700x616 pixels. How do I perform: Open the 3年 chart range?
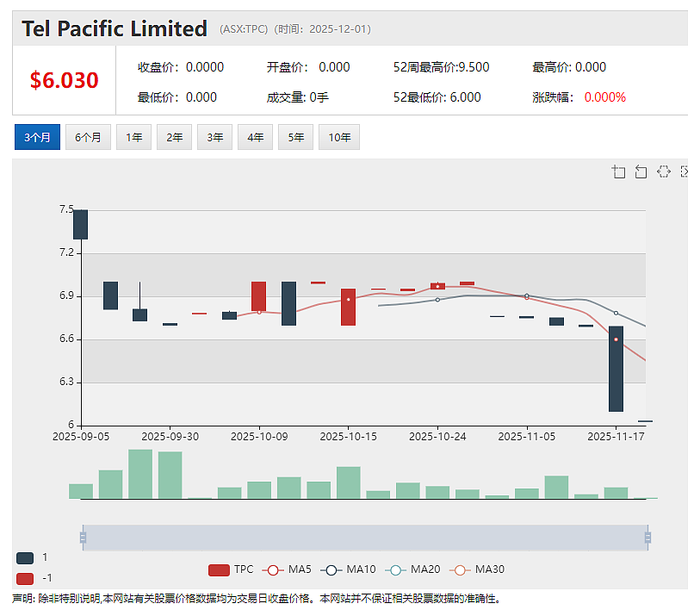(214, 137)
